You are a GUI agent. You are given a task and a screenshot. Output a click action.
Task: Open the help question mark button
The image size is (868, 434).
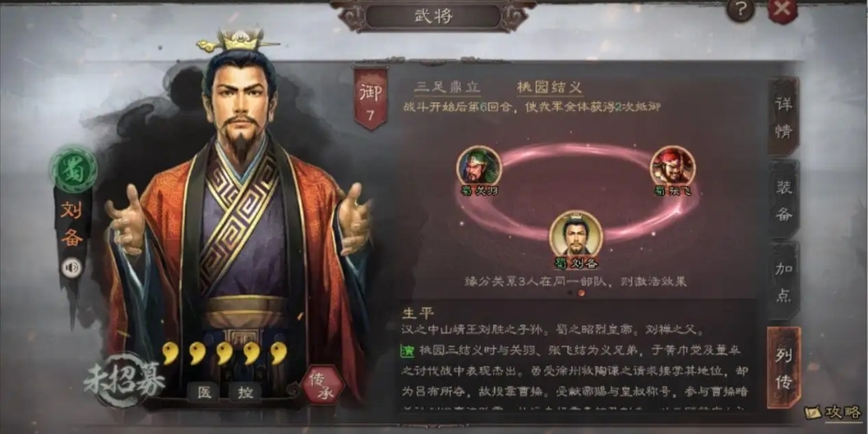pyautogui.click(x=741, y=10)
